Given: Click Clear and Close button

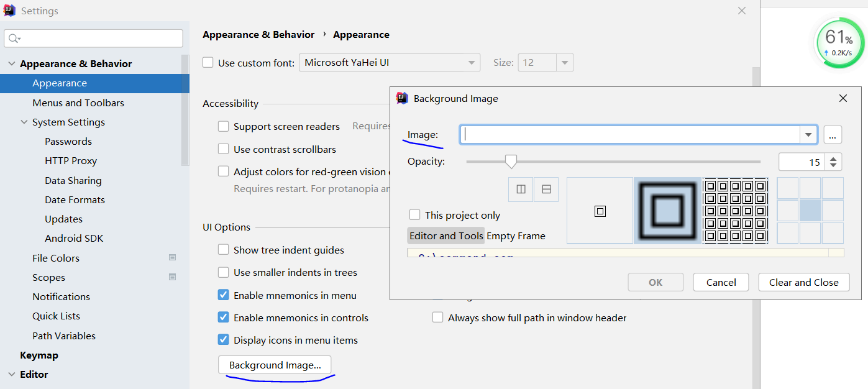Looking at the screenshot, I should pos(803,282).
